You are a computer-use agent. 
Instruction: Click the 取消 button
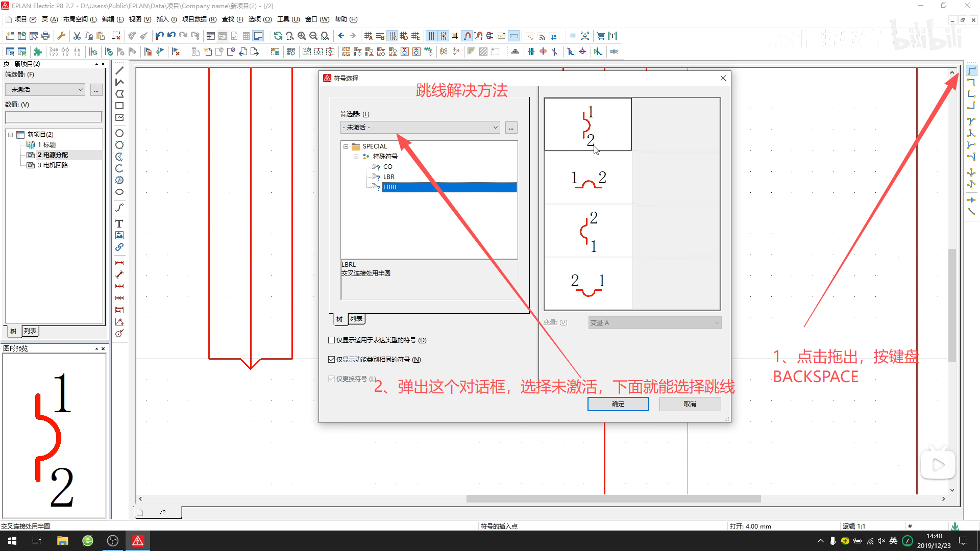point(690,404)
